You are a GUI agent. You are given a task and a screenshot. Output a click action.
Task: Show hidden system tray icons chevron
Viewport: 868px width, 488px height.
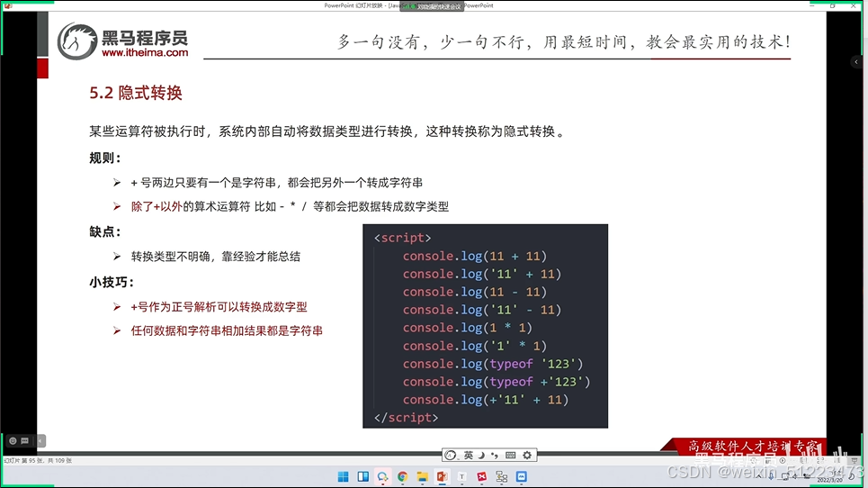[x=759, y=476]
